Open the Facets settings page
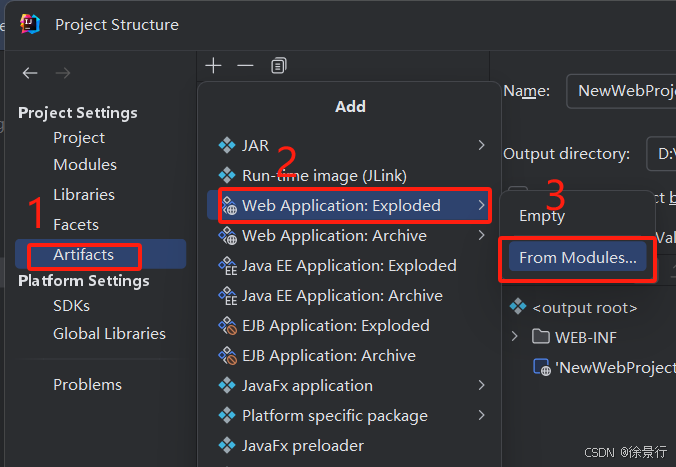Screen dimensions: 676x467 pos(76,224)
